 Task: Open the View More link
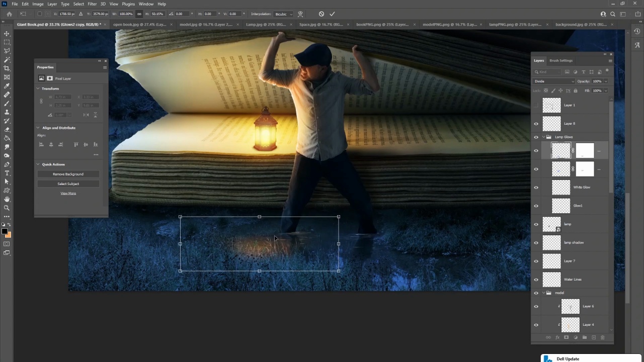click(x=68, y=193)
